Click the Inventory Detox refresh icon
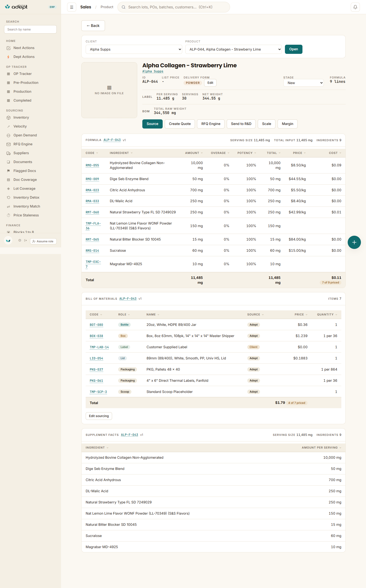Image resolution: width=366 pixels, height=588 pixels. [x=8, y=198]
